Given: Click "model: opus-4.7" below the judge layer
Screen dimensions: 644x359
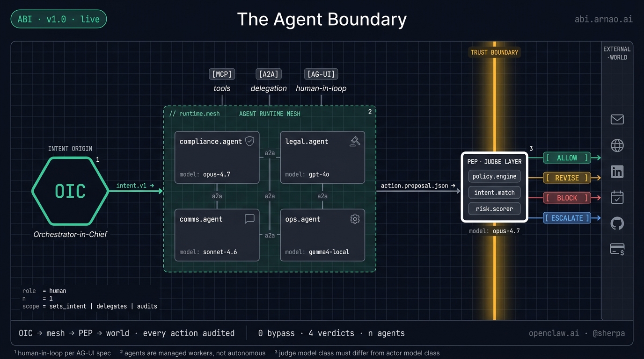Looking at the screenshot, I should coord(494,231).
